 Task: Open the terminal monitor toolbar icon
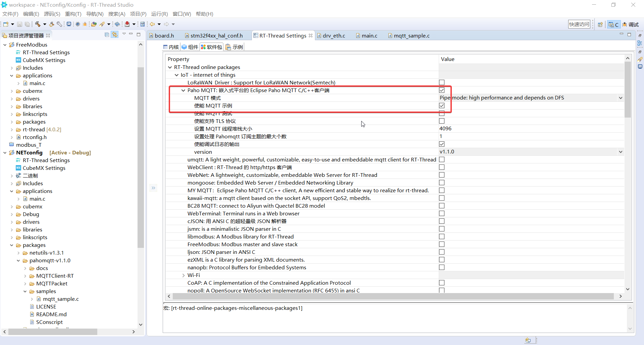pyautogui.click(x=69, y=24)
